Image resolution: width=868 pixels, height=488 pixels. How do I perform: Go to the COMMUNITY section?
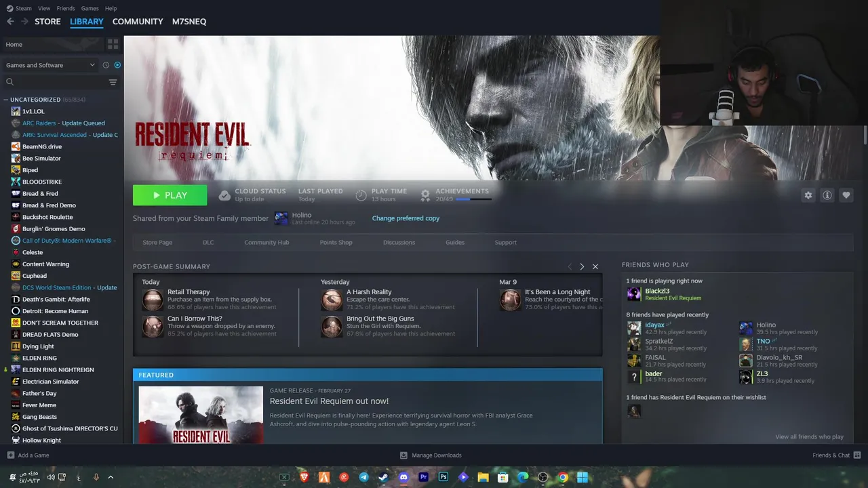coord(138,22)
